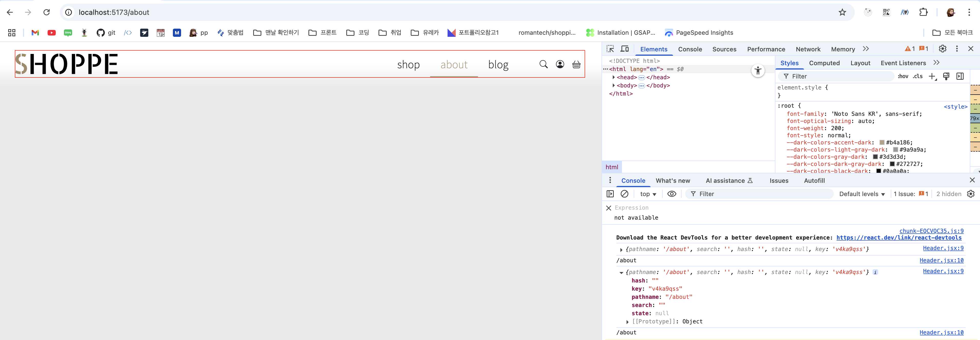The image size is (980, 340).
Task: Toggle the device toolbar in DevTools
Action: [625, 49]
